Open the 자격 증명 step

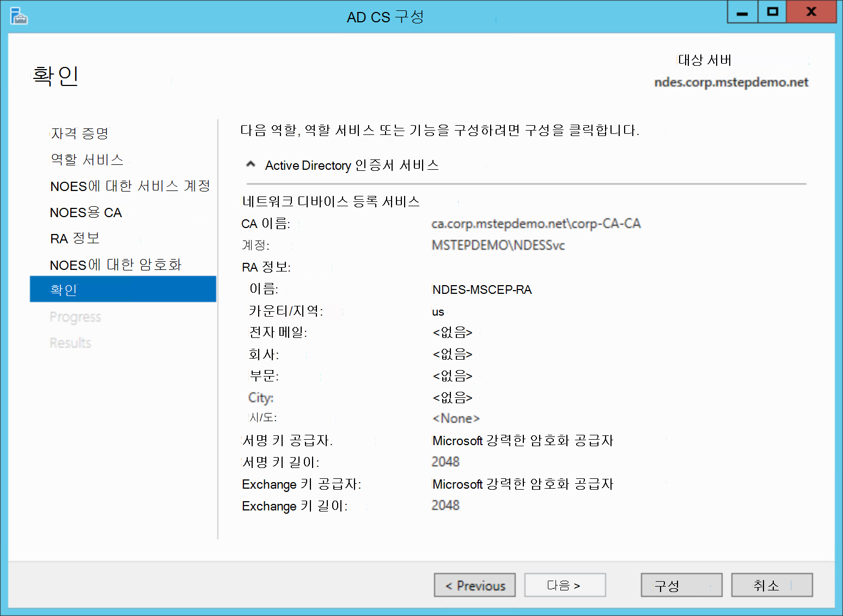point(80,133)
